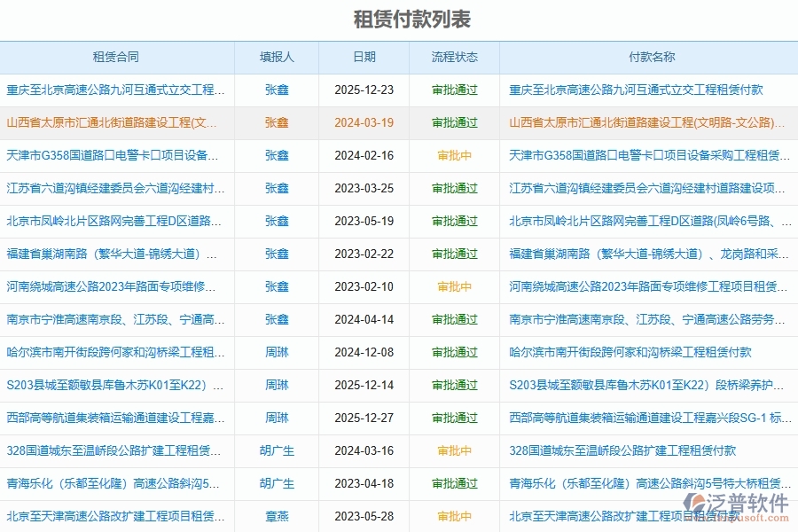Viewport: 798px width, 532px height.
Task: Click the 审批中 badge on the 天津市G358 row
Action: tap(453, 155)
